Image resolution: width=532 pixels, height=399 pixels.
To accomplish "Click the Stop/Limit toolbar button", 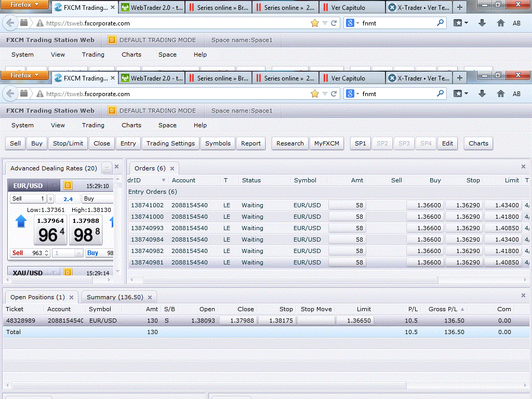I will click(x=68, y=143).
